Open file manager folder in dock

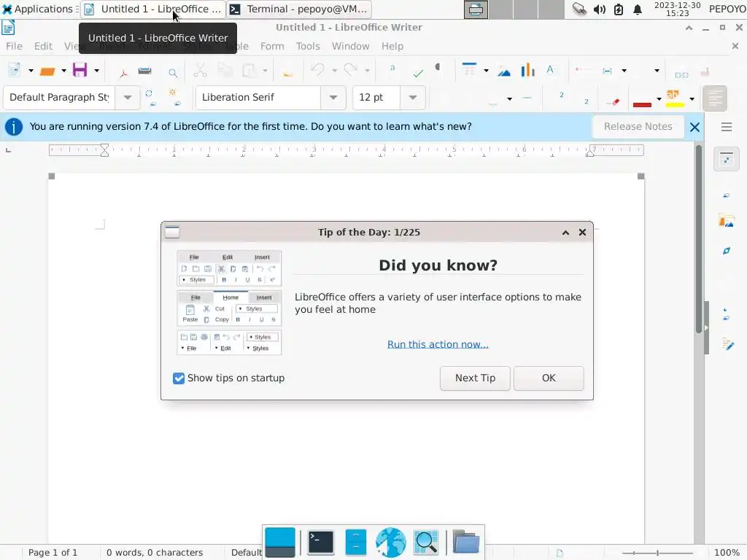click(465, 542)
